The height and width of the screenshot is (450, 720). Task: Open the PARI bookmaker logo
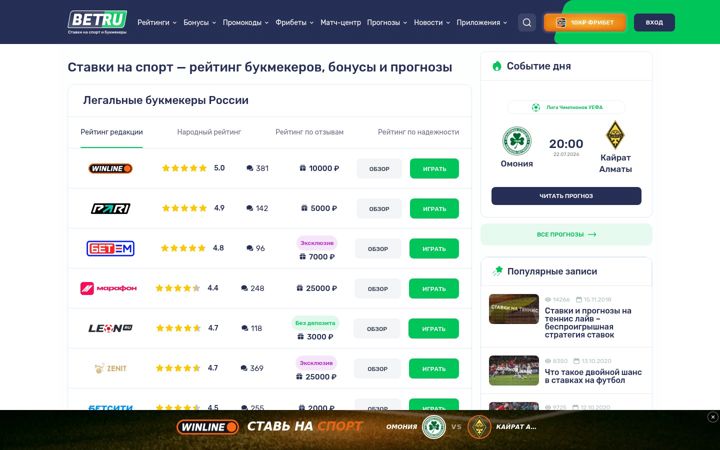(x=110, y=208)
